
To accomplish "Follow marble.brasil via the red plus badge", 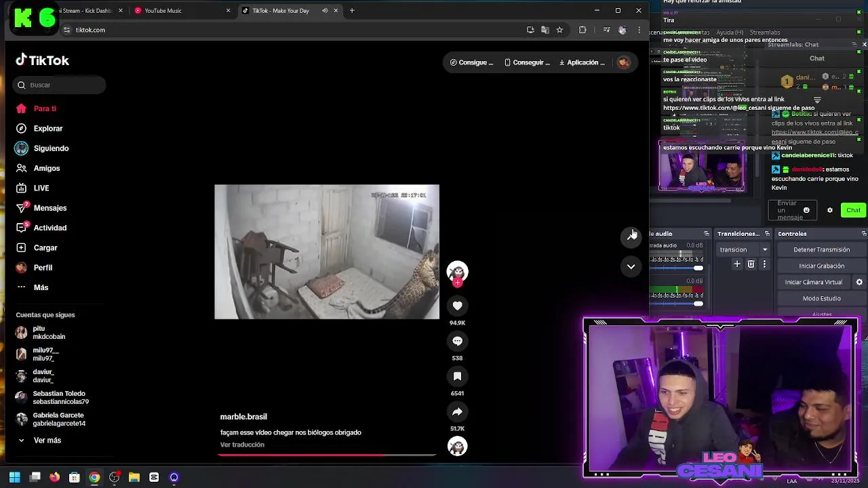I will click(x=457, y=283).
